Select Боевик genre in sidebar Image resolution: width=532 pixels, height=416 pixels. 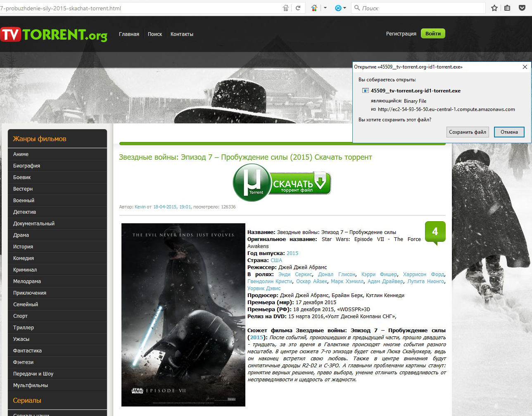pyautogui.click(x=57, y=177)
